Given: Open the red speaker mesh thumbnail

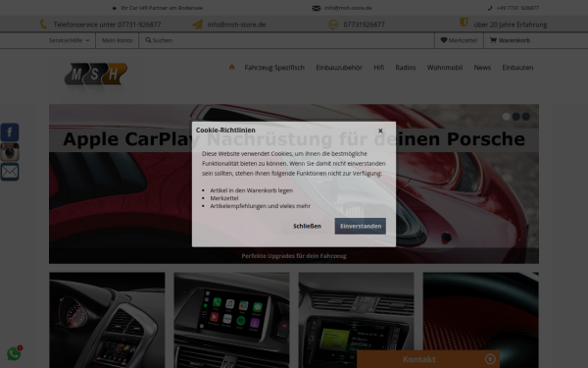Looking at the screenshot, I should pyautogui.click(x=481, y=320).
